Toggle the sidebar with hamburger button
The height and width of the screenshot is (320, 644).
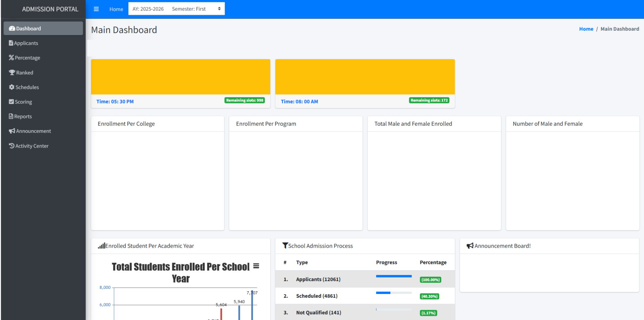click(96, 9)
